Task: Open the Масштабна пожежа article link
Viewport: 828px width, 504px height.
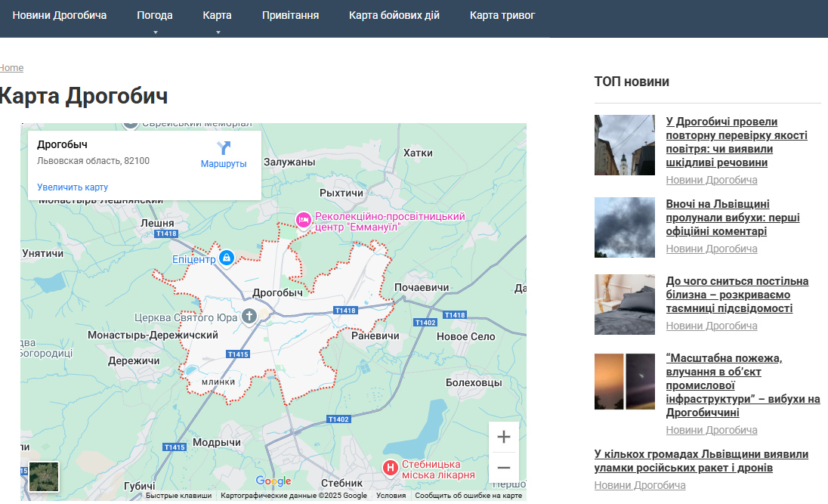Action: (743, 385)
